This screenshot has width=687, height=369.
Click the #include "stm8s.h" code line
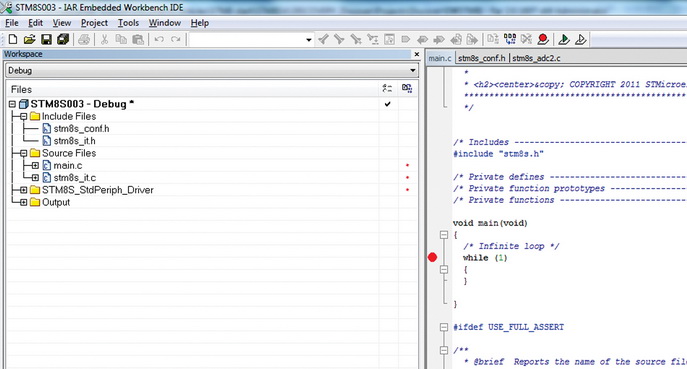[498, 154]
